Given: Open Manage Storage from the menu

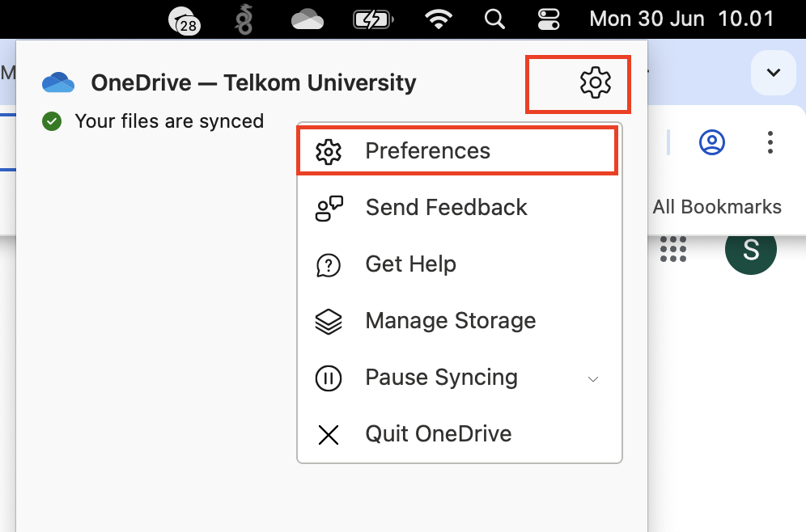Looking at the screenshot, I should coord(450,321).
